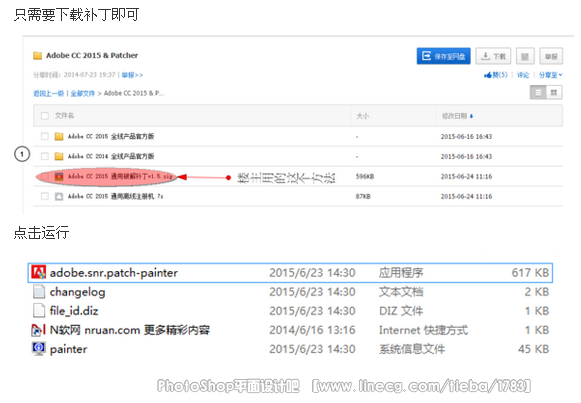Click the DIZ 文件 type cell
This screenshot has height=403, width=581.
(401, 311)
